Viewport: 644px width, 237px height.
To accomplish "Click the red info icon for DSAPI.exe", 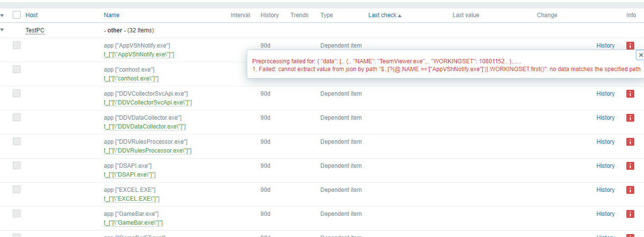I will point(630,166).
